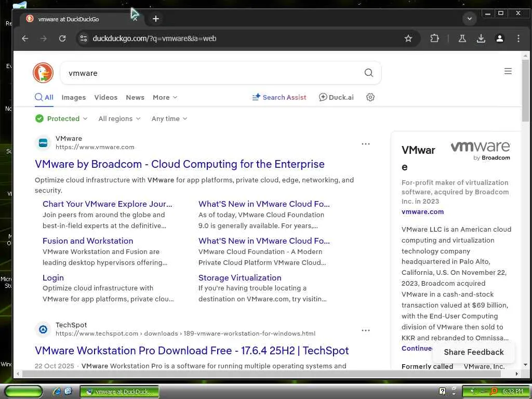This screenshot has width=532, height=399.
Task: Click the vmware by Broadcom logo in sidebar
Action: [x=480, y=151]
